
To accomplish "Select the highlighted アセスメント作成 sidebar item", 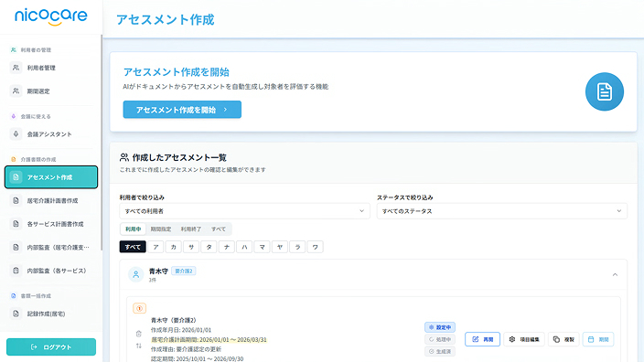I will tap(51, 177).
